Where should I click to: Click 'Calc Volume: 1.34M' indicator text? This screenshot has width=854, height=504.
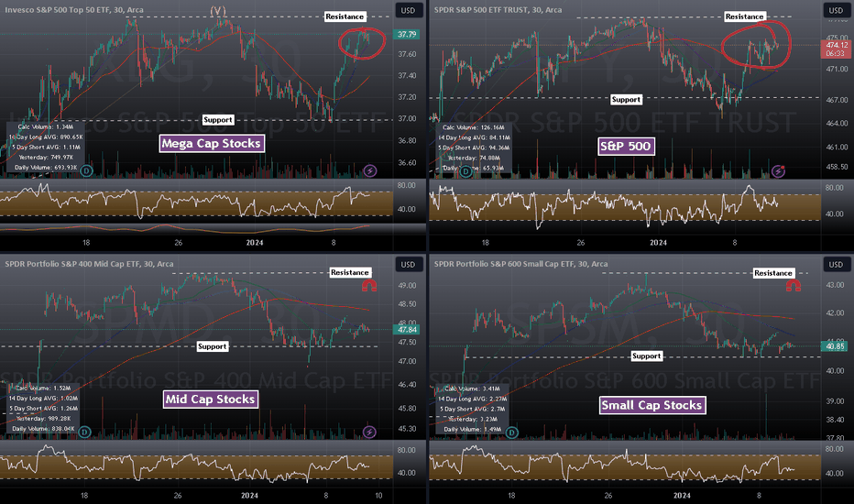[46, 127]
